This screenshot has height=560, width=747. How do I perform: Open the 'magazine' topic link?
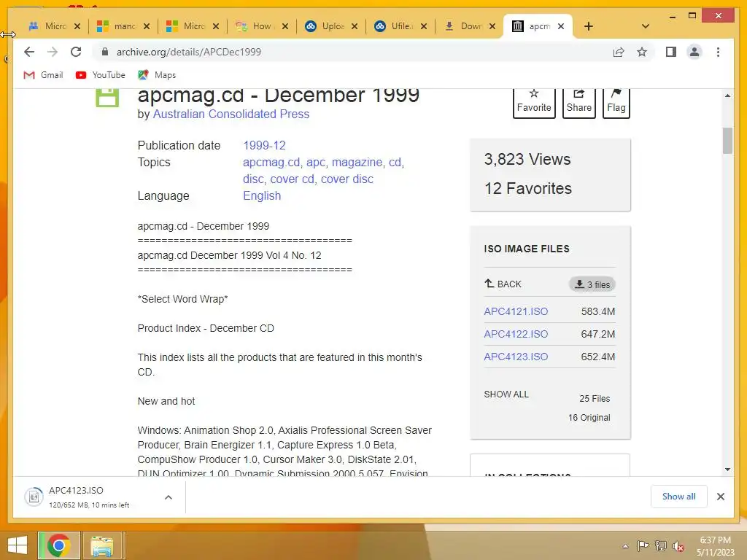coord(357,163)
